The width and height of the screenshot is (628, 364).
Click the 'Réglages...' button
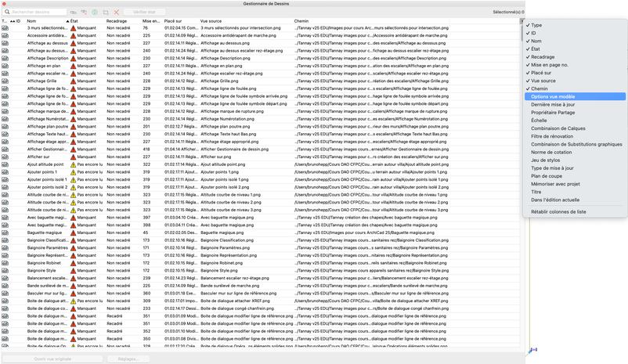[128, 359]
